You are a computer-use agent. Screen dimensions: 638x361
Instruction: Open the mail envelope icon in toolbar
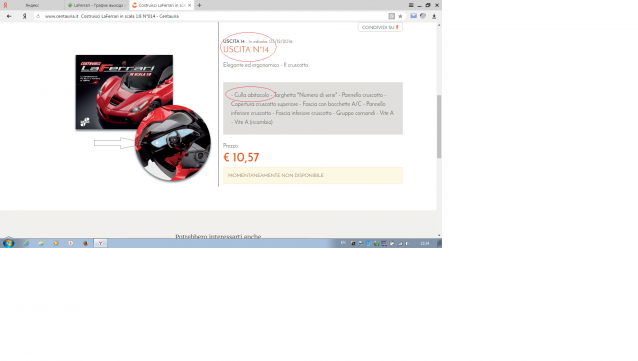[413, 16]
